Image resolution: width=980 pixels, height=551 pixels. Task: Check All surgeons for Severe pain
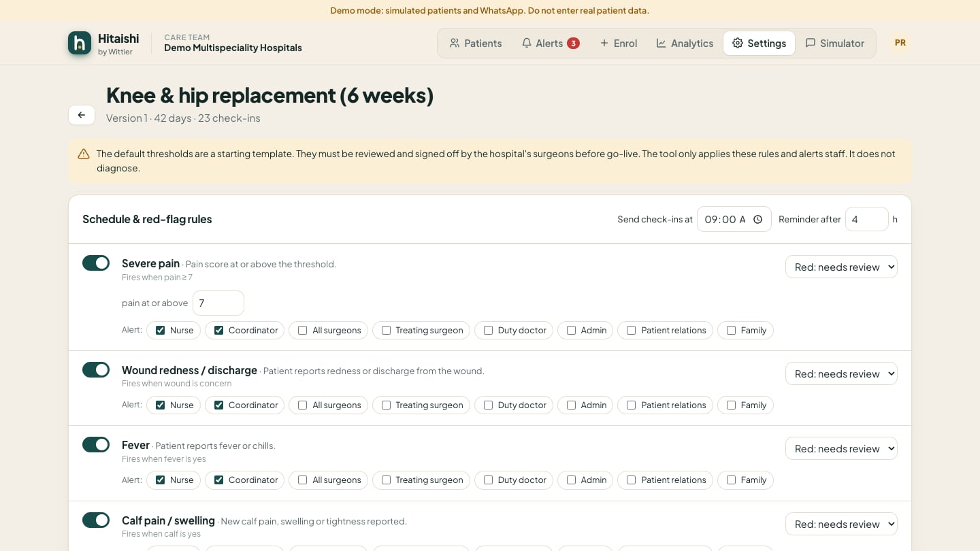(303, 331)
